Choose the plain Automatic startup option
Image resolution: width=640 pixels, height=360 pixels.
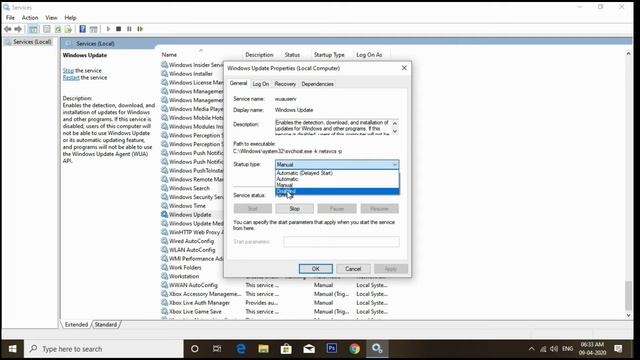[337, 179]
